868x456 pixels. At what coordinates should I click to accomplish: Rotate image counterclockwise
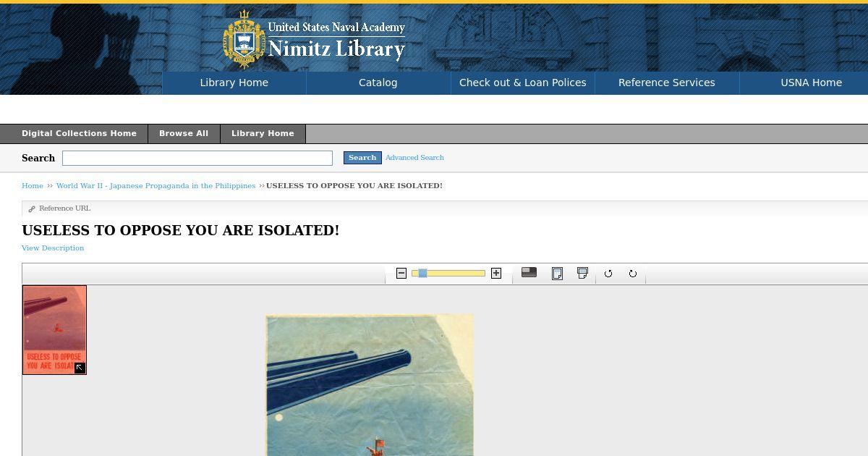click(608, 274)
